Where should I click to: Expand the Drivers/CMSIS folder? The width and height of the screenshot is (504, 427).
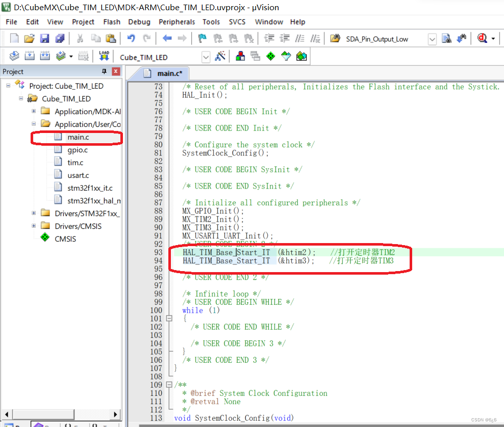(x=34, y=226)
